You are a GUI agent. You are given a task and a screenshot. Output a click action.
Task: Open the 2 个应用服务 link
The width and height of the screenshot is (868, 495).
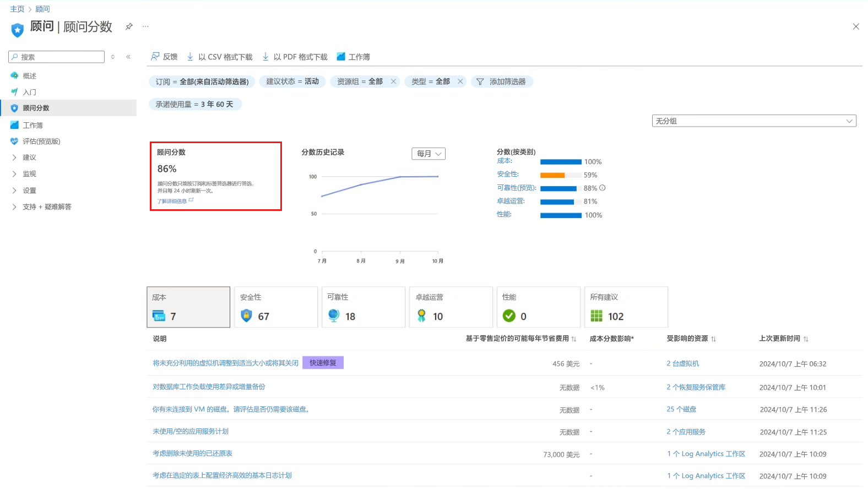click(x=686, y=432)
